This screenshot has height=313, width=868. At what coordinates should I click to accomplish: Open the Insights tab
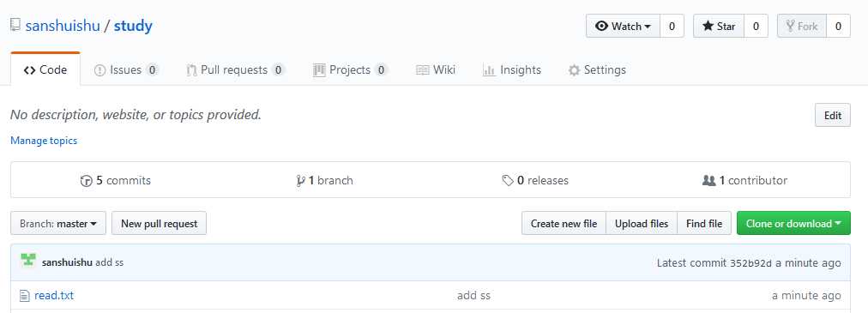coord(511,70)
